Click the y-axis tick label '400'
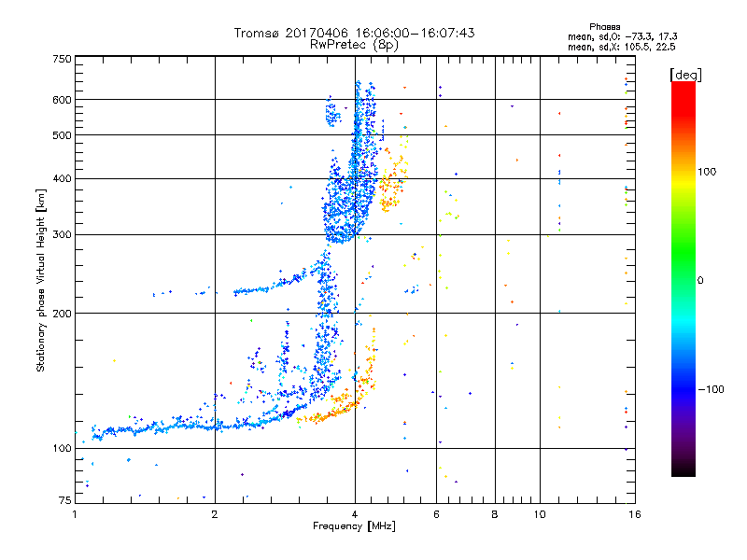Viewport: 747px width, 560px height. (62, 178)
